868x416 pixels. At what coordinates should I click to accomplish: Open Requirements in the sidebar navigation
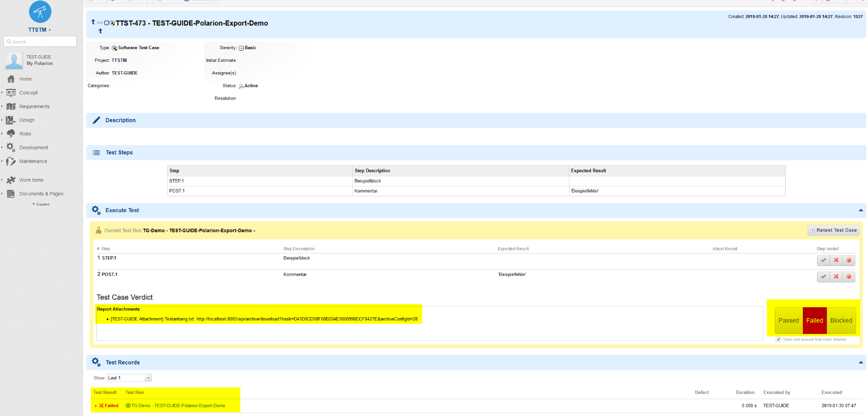point(34,106)
